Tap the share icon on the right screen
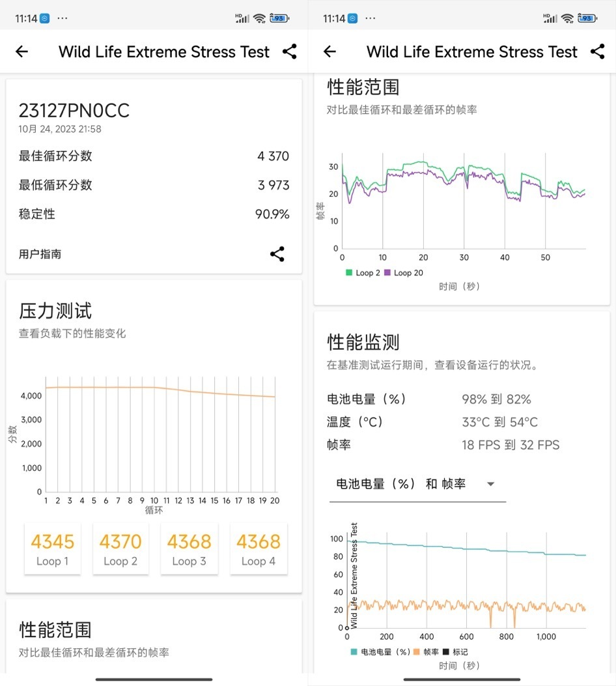The height and width of the screenshot is (686, 616). pos(598,51)
